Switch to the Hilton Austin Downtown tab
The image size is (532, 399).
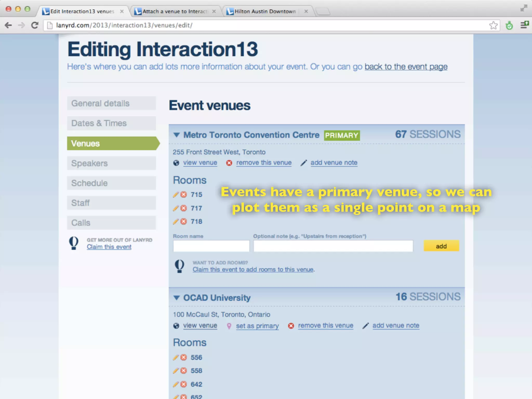tap(265, 11)
